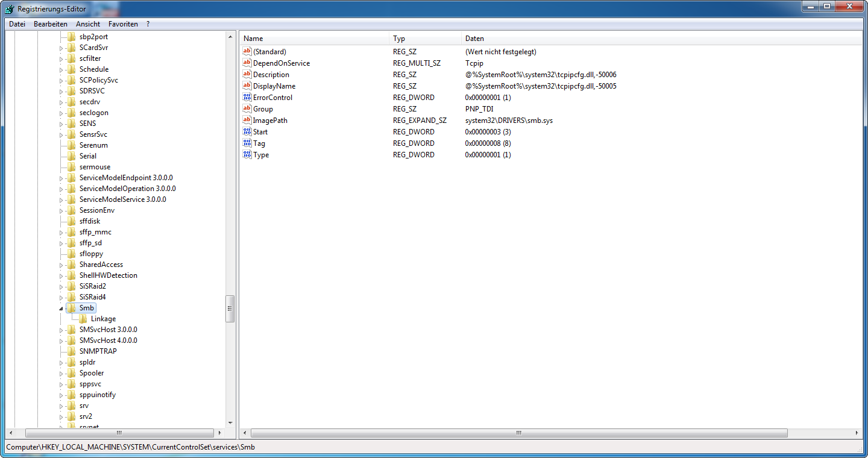Open the Datei menu
Screen dimensions: 868x458
(x=17, y=24)
